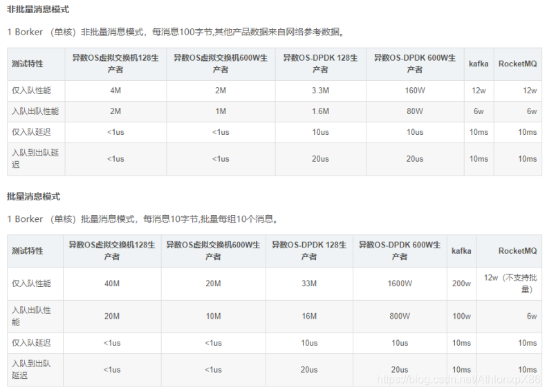Select batch table '20M' in 入队出队性能 row
Image resolution: width=547 pixels, height=392 pixels.
click(112, 317)
